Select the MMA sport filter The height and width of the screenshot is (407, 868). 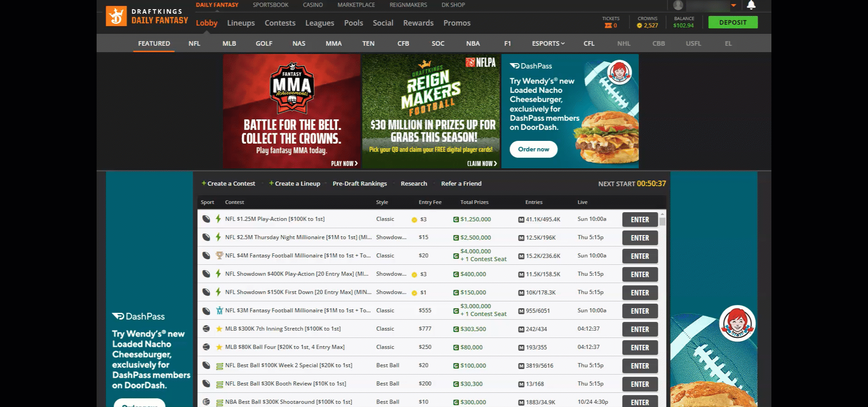tap(334, 43)
